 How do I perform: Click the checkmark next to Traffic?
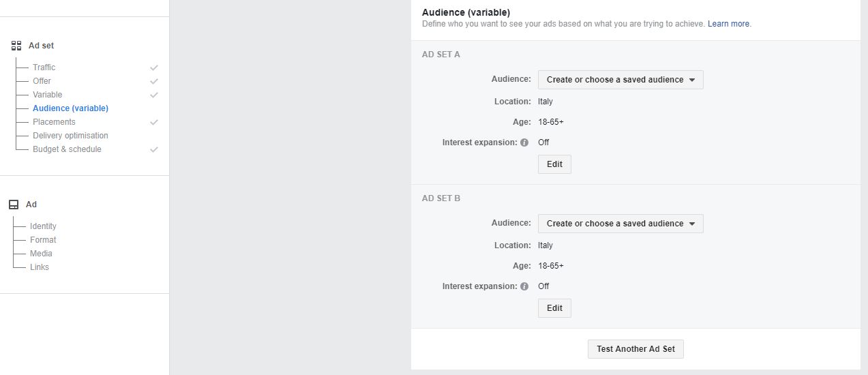(154, 67)
